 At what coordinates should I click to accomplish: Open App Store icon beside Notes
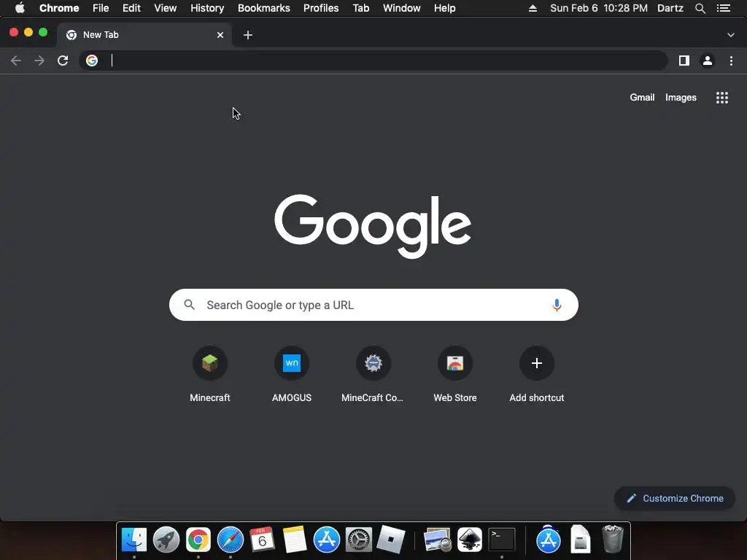pos(326,540)
